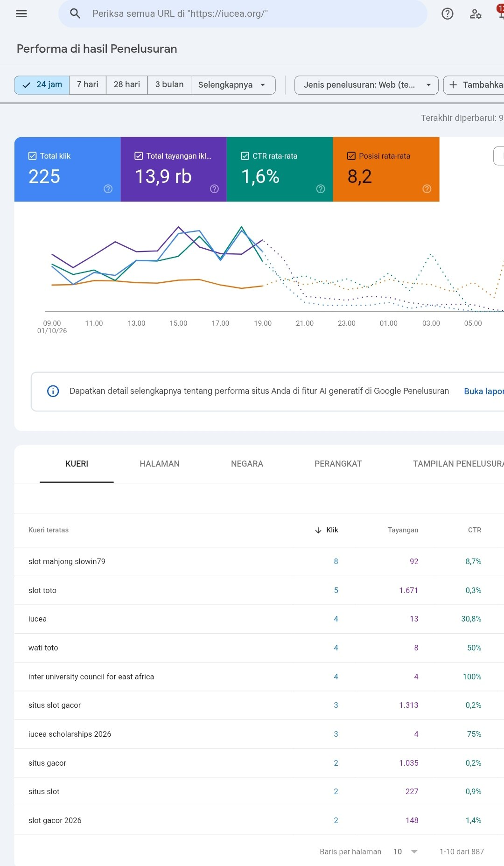Switch to the TAMPILAN PENELUSURAN tab
504x866 pixels.
coord(458,464)
